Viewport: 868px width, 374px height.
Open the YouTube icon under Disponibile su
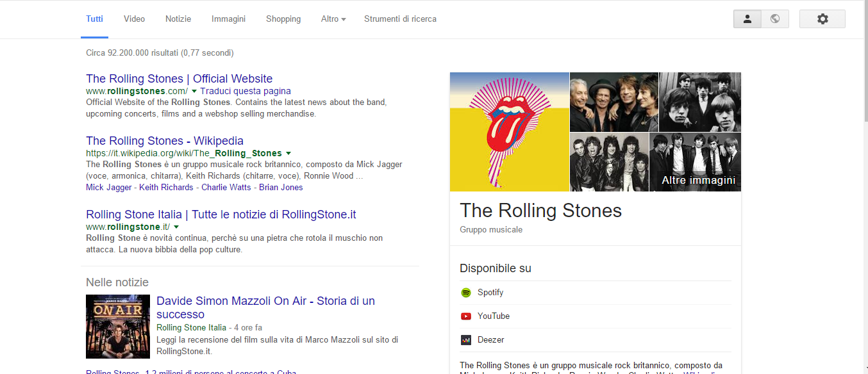[466, 316]
